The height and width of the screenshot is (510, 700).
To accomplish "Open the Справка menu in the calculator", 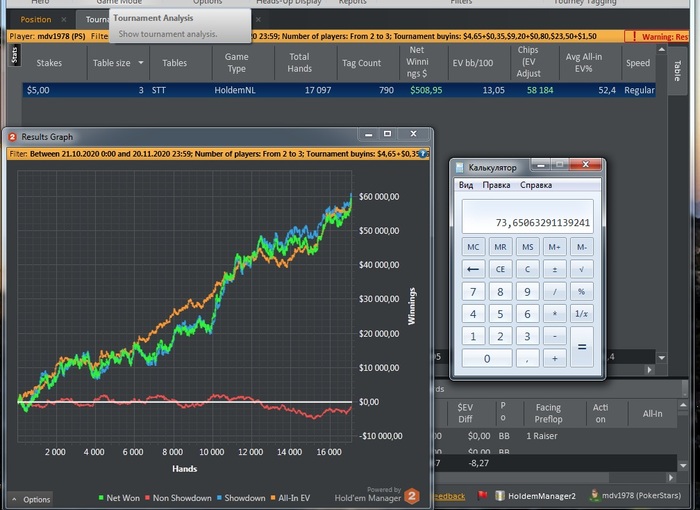I will point(536,185).
